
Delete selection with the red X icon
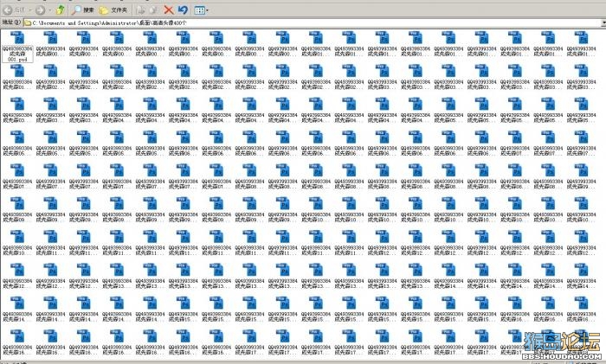point(169,10)
